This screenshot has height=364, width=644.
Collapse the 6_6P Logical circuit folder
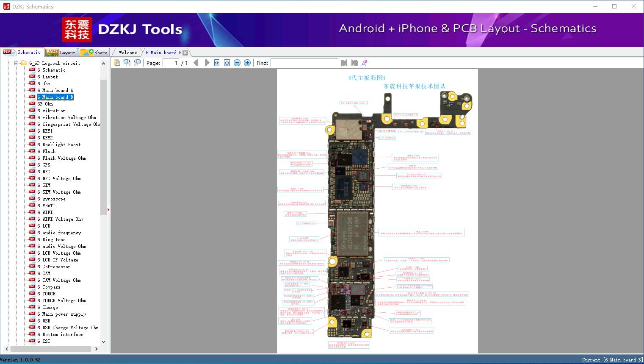(16, 63)
